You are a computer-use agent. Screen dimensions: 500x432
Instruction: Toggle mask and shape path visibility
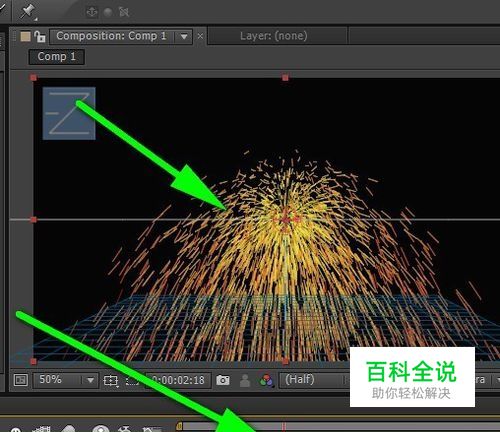point(132,380)
